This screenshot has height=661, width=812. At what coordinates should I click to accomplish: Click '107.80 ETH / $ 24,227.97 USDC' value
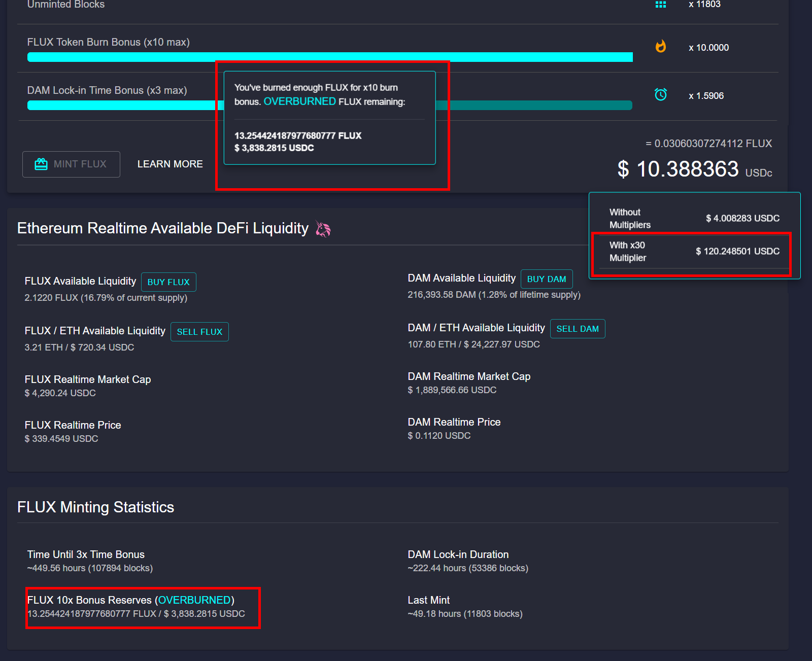473,344
